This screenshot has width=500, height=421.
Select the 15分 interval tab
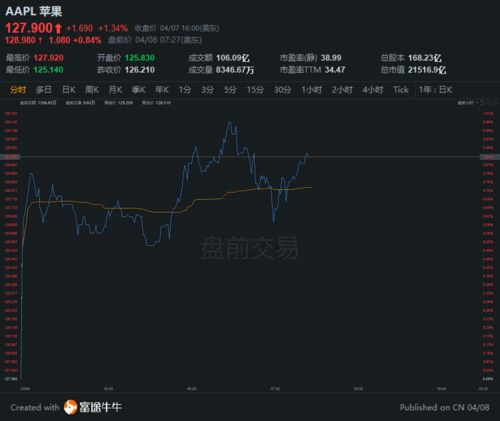point(255,90)
